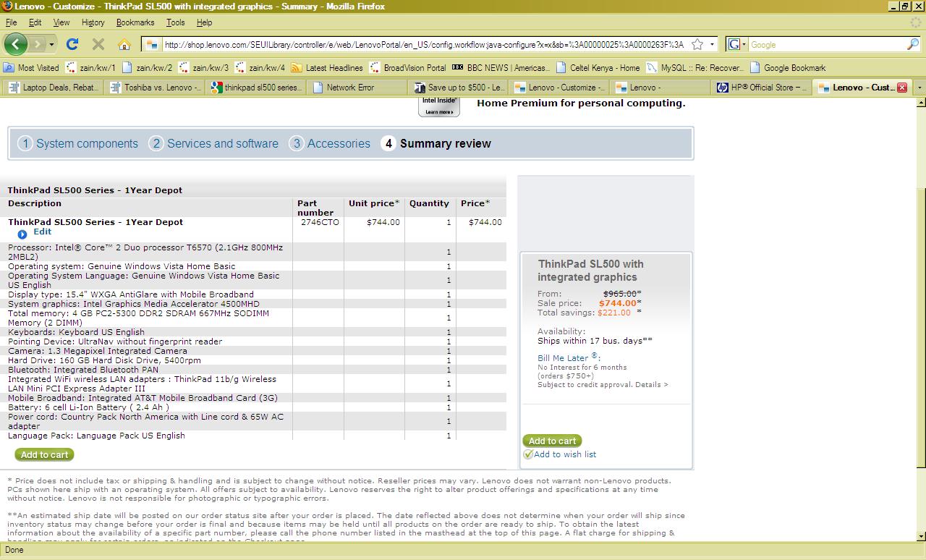Open the list all tabs dropdown
The height and width of the screenshot is (560, 926).
pyautogui.click(x=919, y=87)
